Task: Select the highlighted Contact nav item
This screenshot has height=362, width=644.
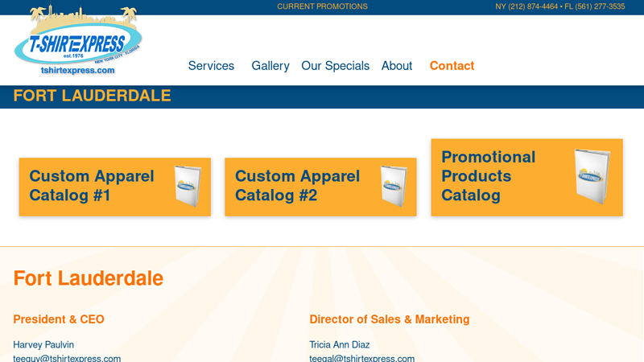Action: click(x=452, y=66)
